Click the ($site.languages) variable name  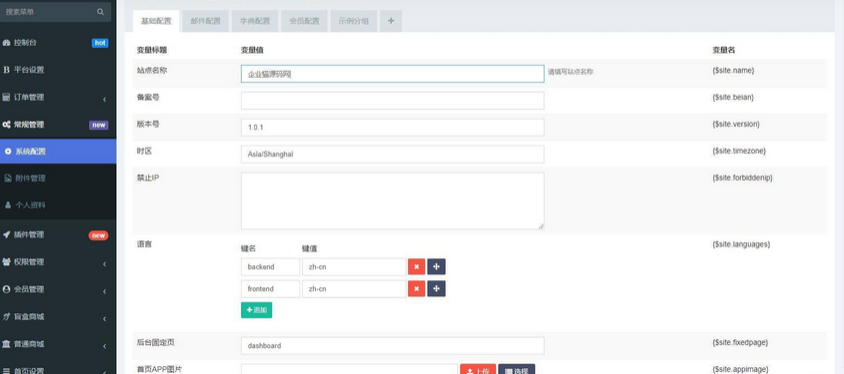coord(741,244)
